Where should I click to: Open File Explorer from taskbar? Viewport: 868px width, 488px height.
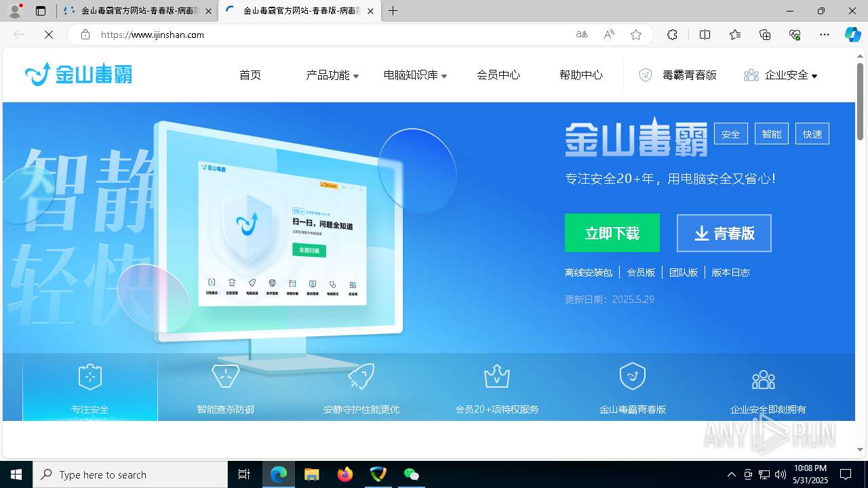pos(311,474)
